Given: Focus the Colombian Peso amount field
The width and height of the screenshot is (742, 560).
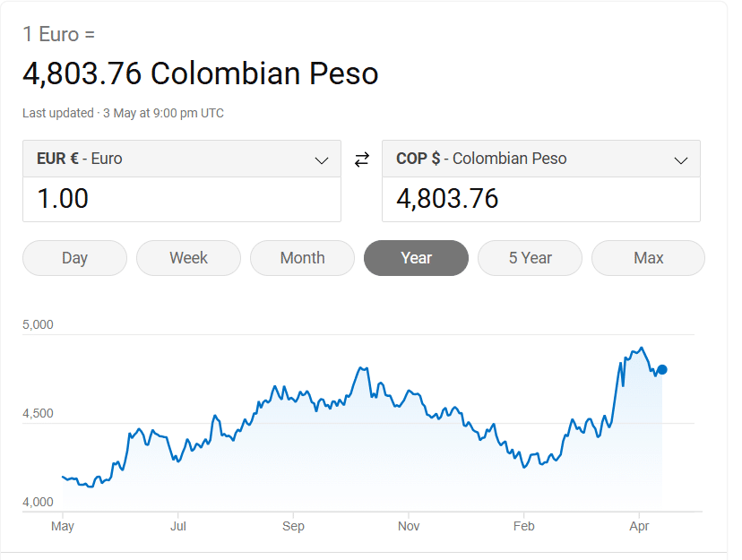Looking at the screenshot, I should click(x=540, y=199).
